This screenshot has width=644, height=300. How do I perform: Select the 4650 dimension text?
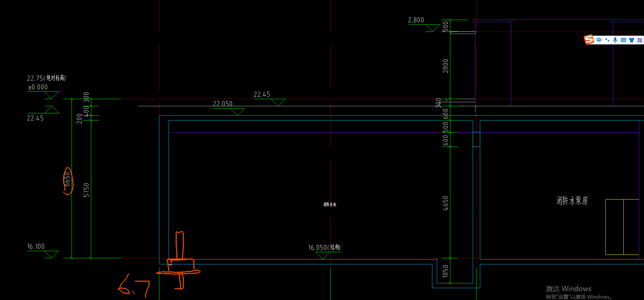coord(446,203)
